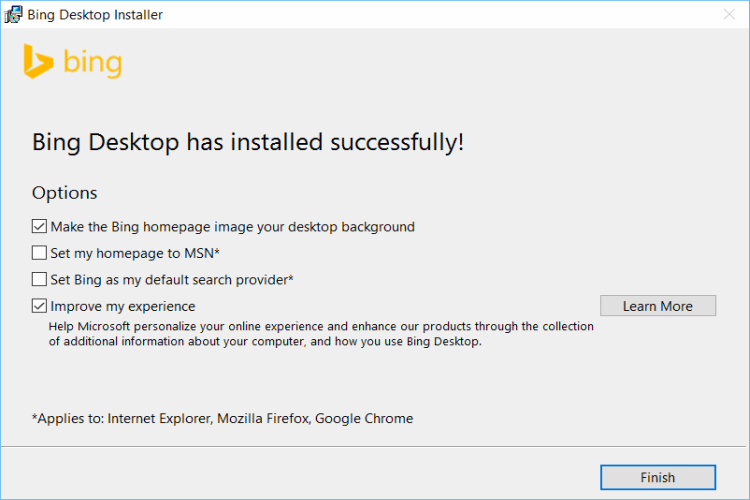Enable Set my homepage to MSN checkbox
Screen dimensions: 750x500
point(39,253)
